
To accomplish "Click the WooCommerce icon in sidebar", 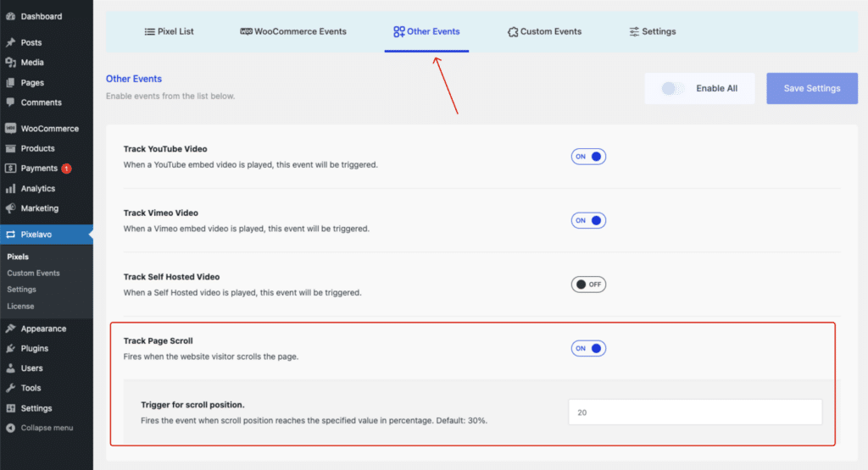I will point(10,129).
